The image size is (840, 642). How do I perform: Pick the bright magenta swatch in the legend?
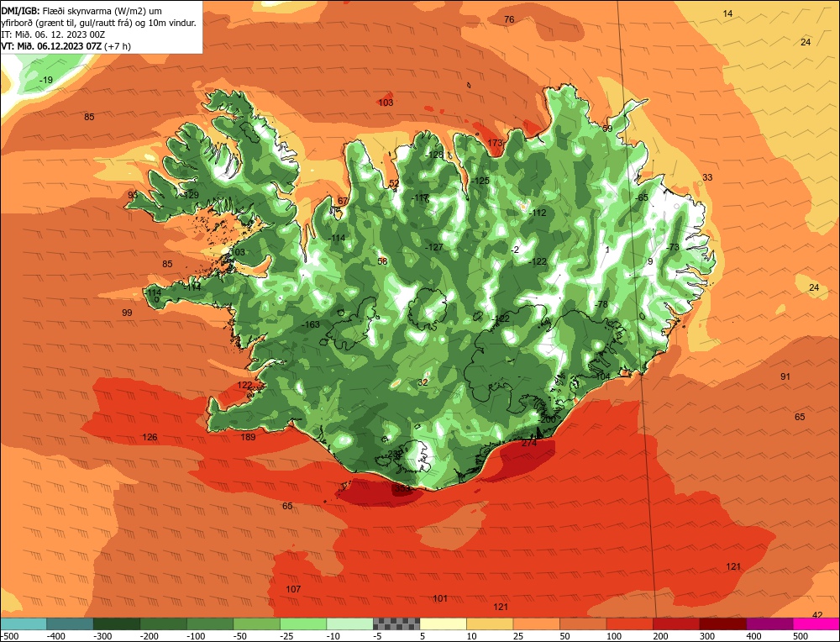pyautogui.click(x=816, y=624)
